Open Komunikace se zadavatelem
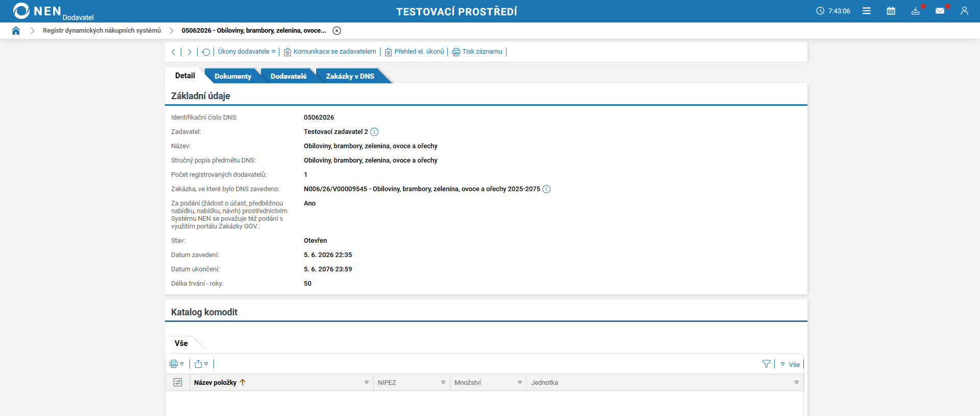The image size is (980, 416). [330, 52]
